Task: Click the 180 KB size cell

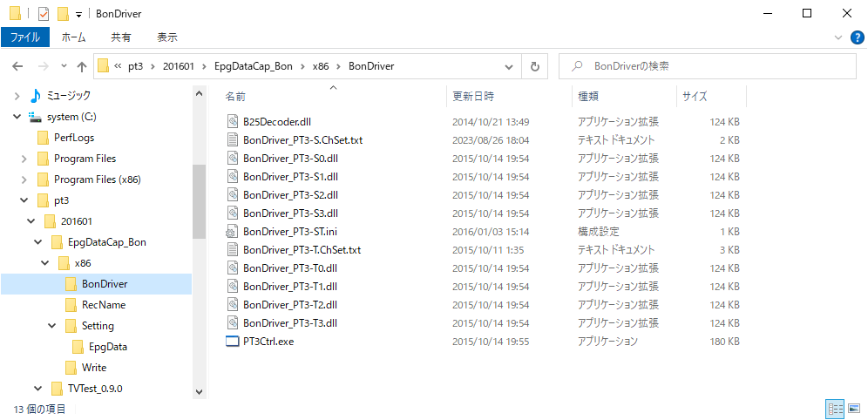Action: 724,342
